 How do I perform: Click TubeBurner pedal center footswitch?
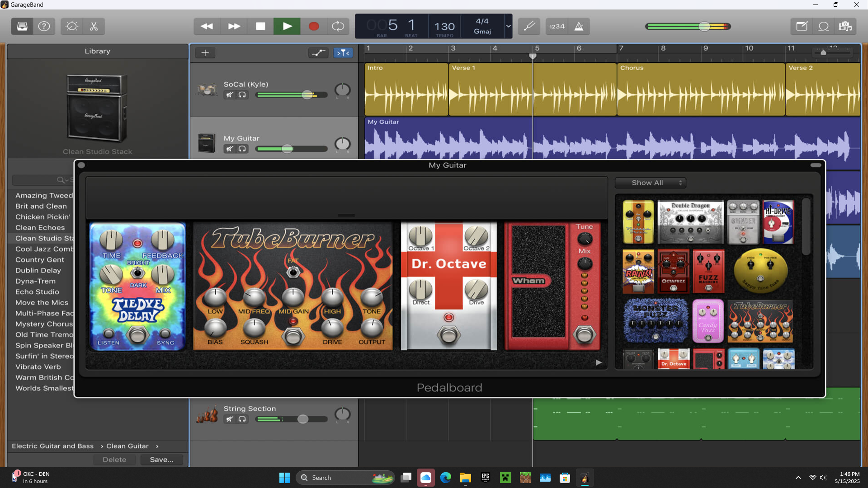(x=293, y=336)
